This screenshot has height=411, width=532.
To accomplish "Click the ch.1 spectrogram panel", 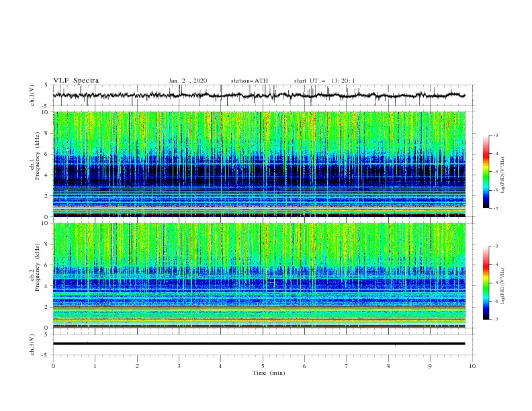I will pyautogui.click(x=259, y=164).
